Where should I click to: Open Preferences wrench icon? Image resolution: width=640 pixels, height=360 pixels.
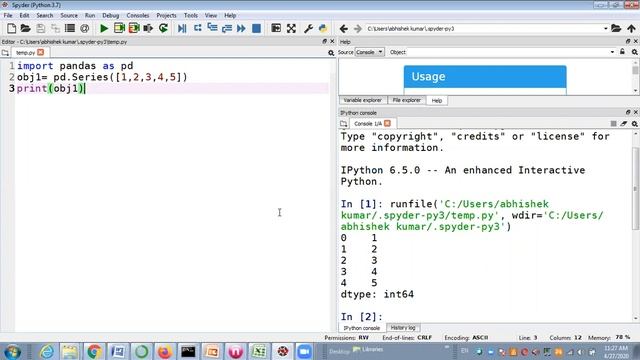(x=308, y=28)
